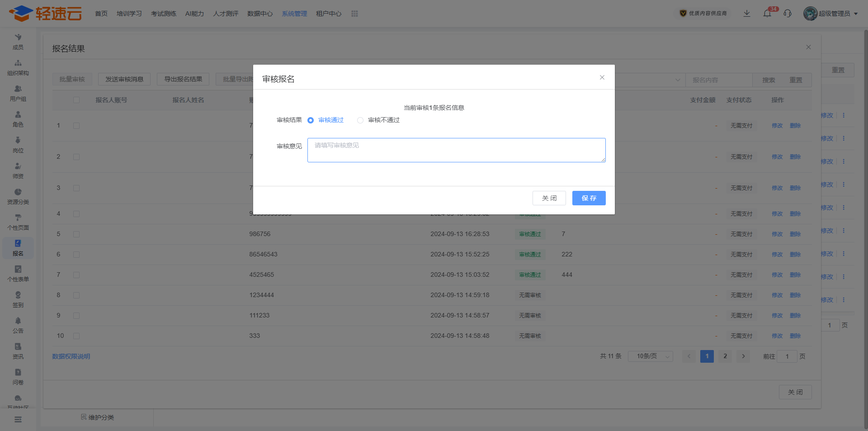
Task: Click the headset customer service icon
Action: (788, 14)
